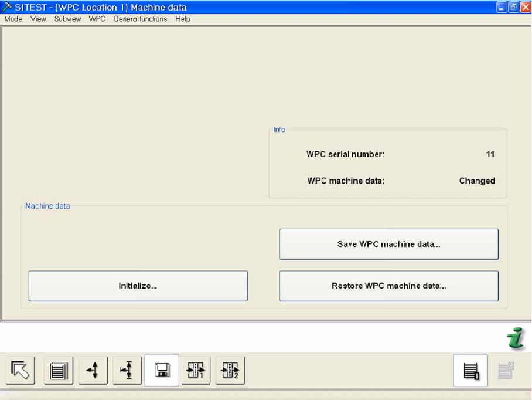Open the Help menu
Image resolution: width=532 pixels, height=400 pixels.
point(183,19)
